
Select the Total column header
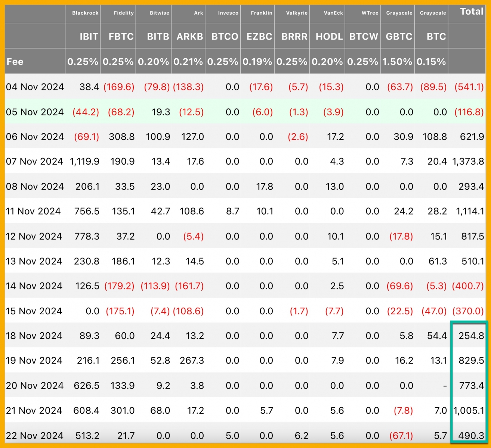(472, 12)
